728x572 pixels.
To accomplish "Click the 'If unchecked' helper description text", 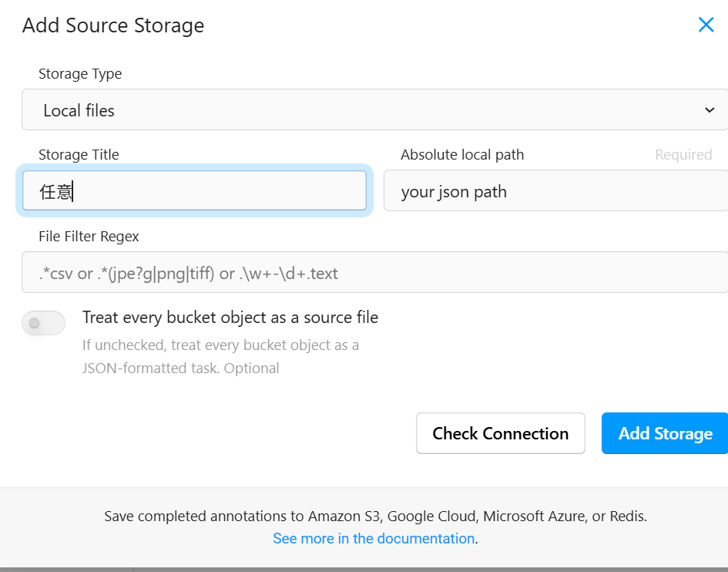I will click(x=220, y=345).
